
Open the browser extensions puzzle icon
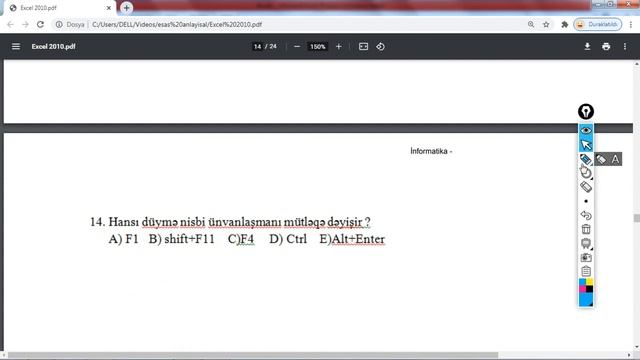click(x=565, y=24)
